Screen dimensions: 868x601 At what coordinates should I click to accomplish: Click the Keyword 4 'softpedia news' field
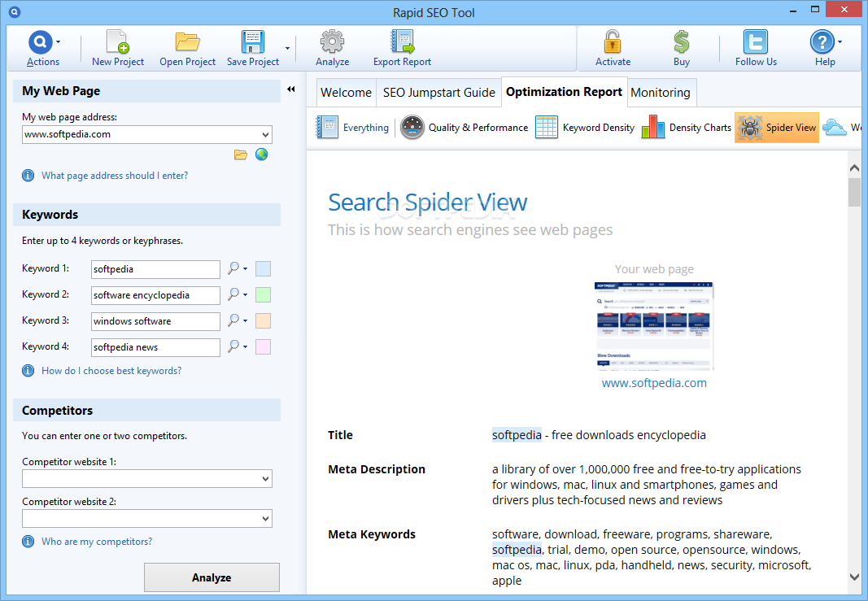(x=155, y=347)
